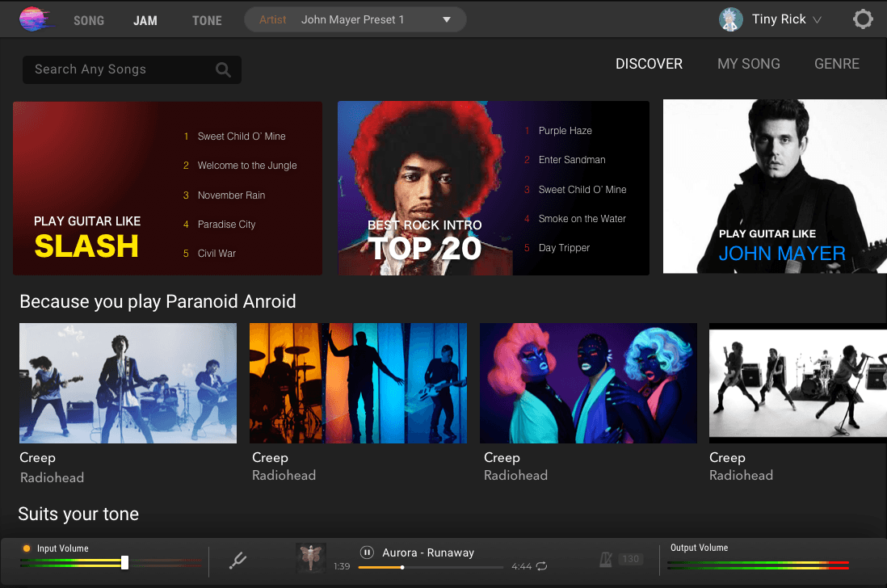
Task: Select Civil War song
Action: 216,254
